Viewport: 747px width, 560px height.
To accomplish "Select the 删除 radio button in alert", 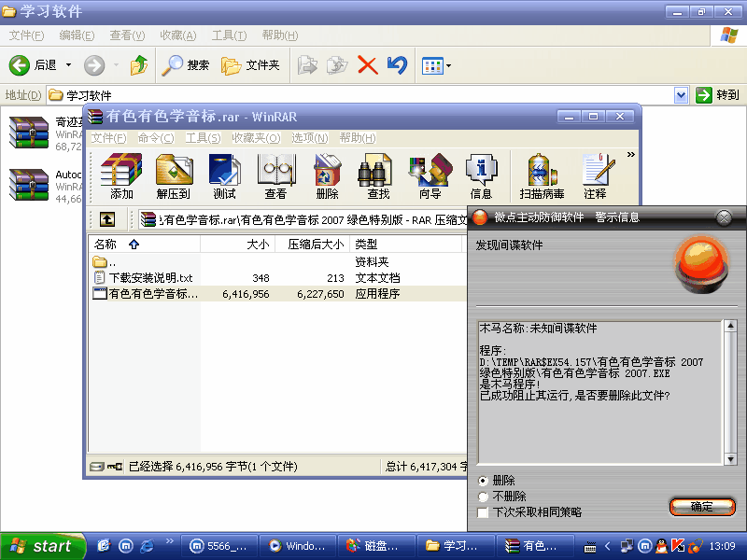I will 483,481.
